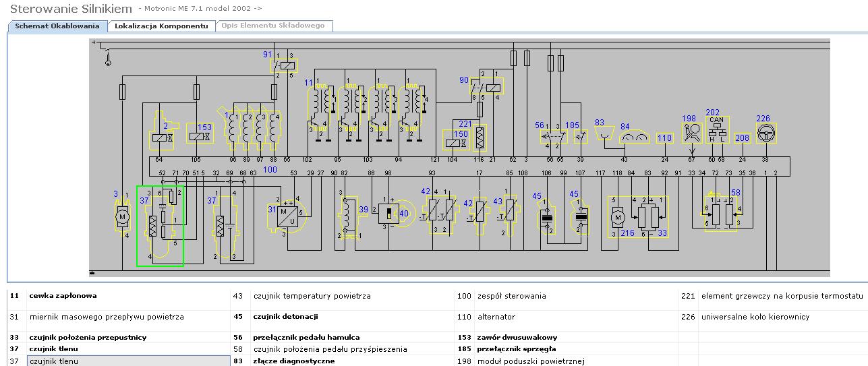Click alternator box labeled 110
Screen dimensions: 868x366
[x=665, y=138]
